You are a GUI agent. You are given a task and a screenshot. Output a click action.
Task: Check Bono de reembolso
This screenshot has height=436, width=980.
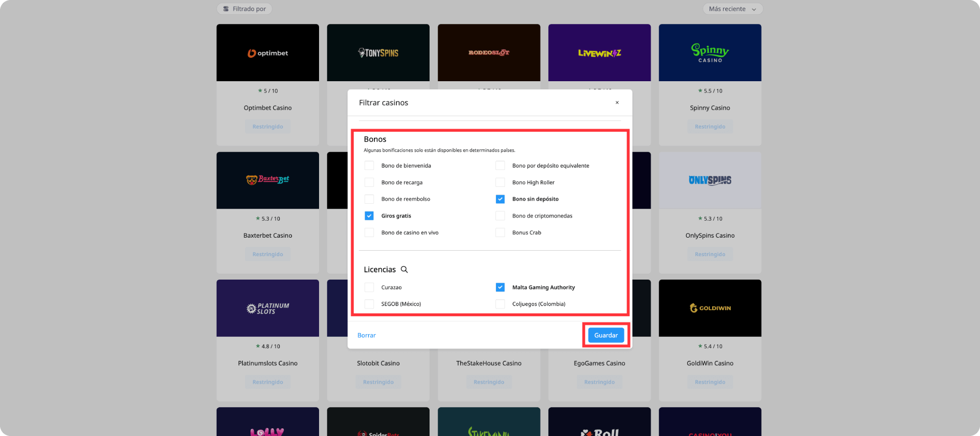369,199
